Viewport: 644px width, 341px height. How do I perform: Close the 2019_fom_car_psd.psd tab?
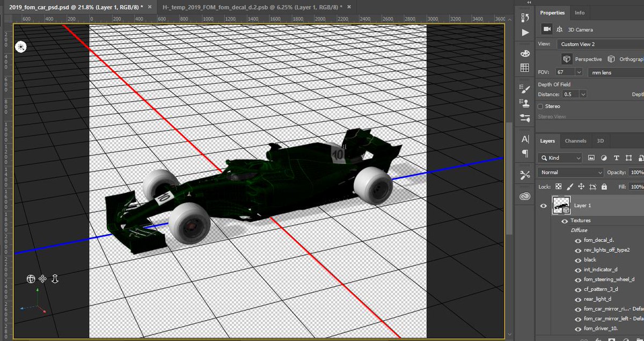coord(149,8)
